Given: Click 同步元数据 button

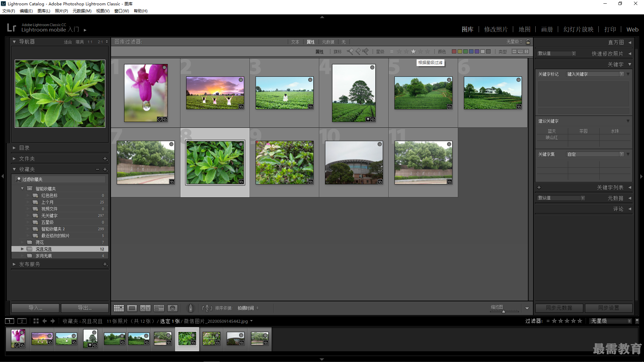Looking at the screenshot, I should coord(559,308).
